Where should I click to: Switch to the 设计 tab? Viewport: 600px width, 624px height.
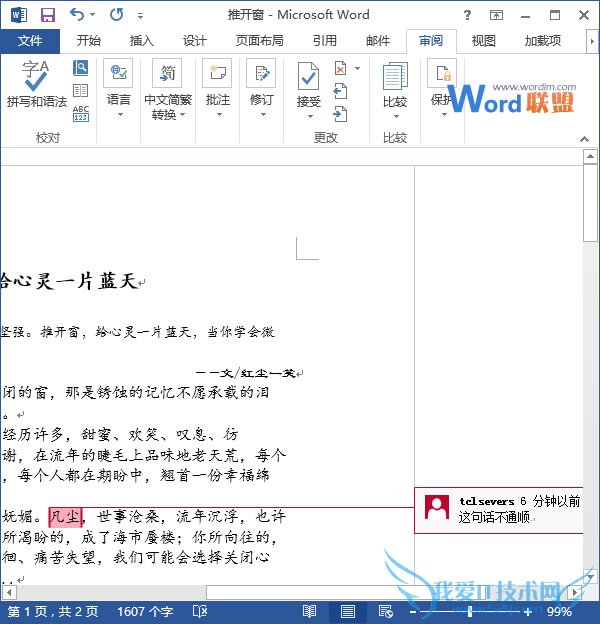195,41
